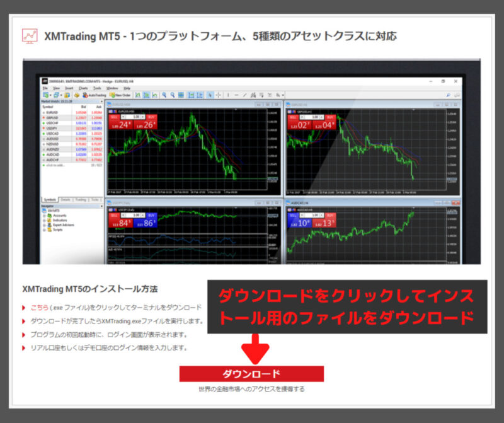Click the zoom in magnifier icon
Screen dimensions: 504x423
[164, 95]
